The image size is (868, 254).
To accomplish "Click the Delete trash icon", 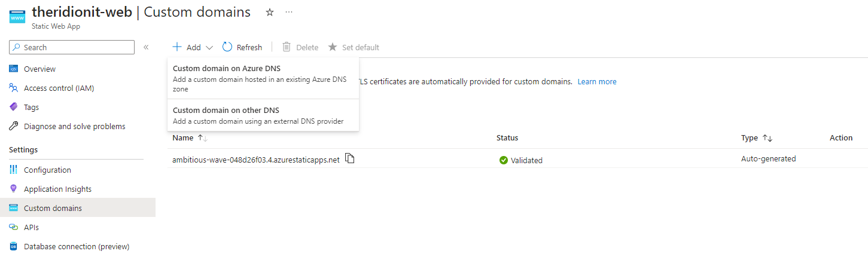I will tap(287, 47).
